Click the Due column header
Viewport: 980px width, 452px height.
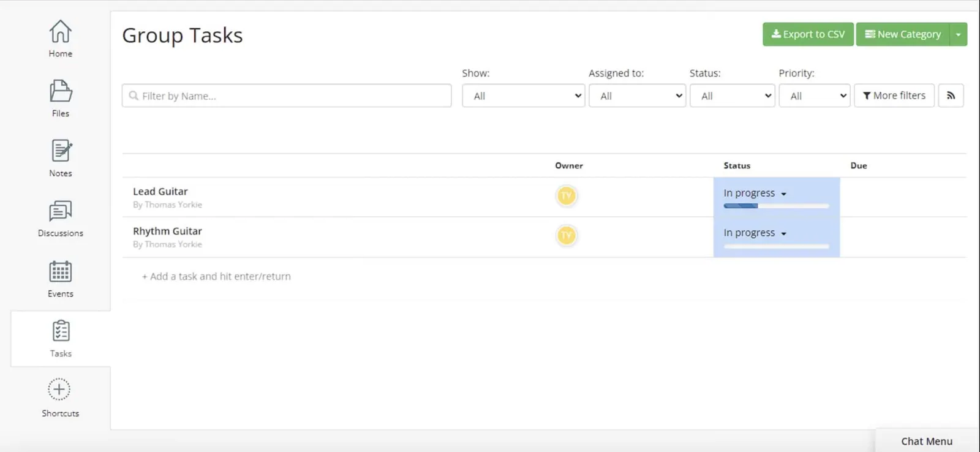[x=859, y=165]
